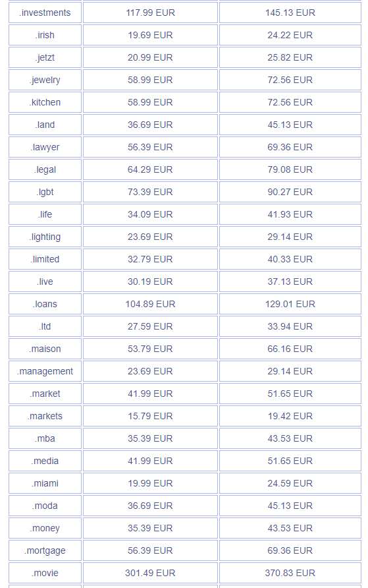The image size is (368, 588).
Task: Select the .ltd domain cell
Action: 45,326
